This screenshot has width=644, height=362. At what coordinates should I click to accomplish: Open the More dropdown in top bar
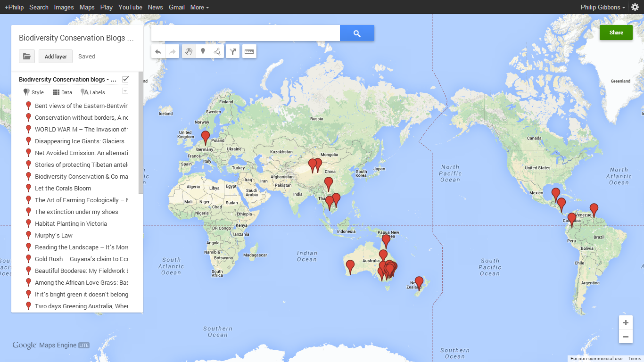(x=199, y=7)
